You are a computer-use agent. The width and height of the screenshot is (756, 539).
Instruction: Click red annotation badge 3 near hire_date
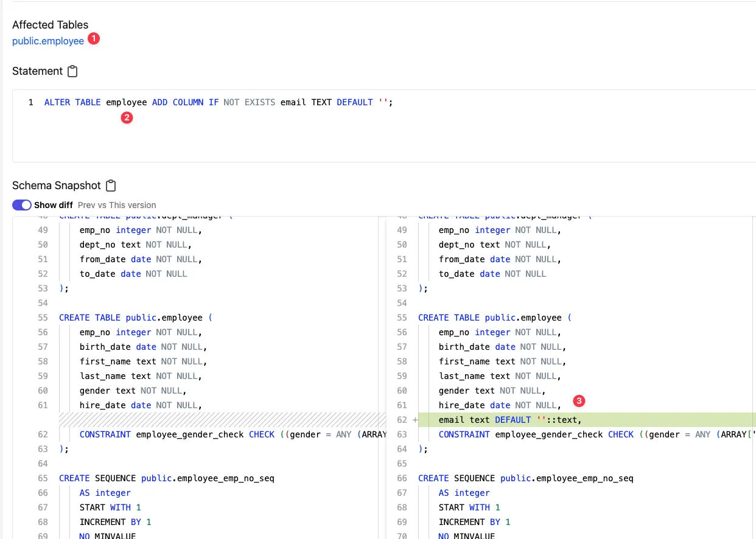click(579, 401)
